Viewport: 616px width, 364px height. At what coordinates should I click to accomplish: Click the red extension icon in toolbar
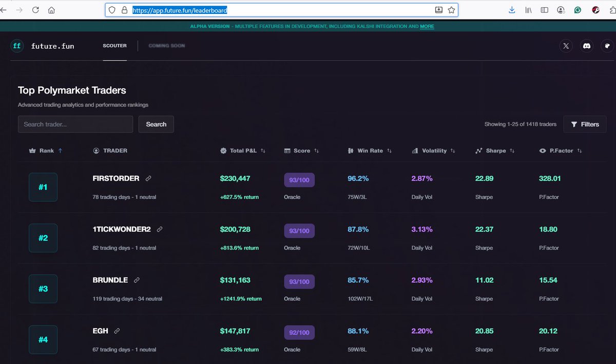tap(596, 10)
